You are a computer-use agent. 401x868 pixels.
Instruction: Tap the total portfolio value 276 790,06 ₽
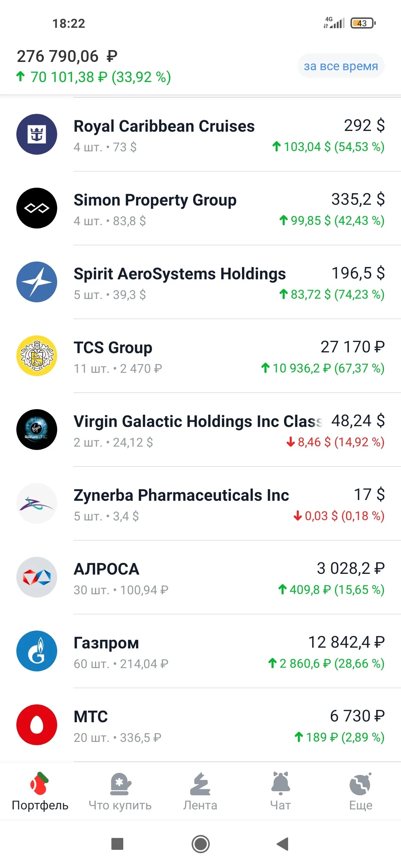[67, 56]
